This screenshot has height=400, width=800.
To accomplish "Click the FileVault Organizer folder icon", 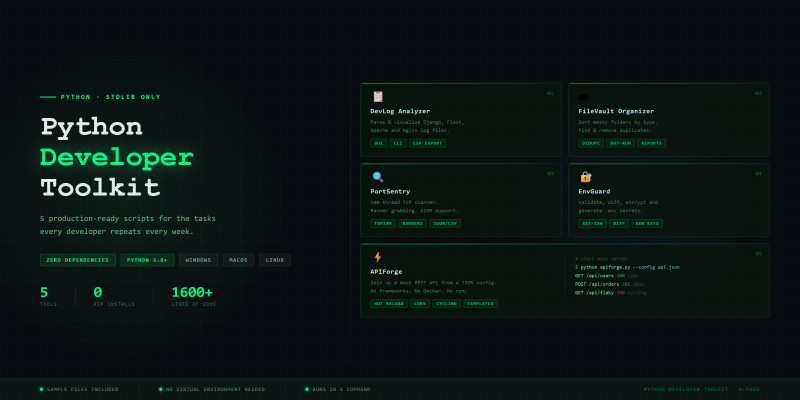I will 584,97.
